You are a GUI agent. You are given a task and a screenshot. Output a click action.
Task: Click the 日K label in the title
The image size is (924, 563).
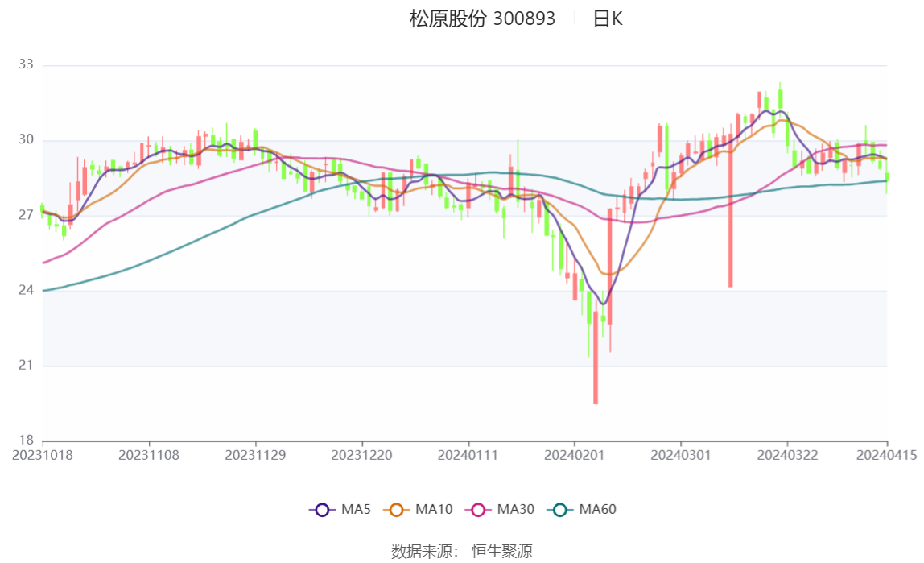tap(608, 19)
